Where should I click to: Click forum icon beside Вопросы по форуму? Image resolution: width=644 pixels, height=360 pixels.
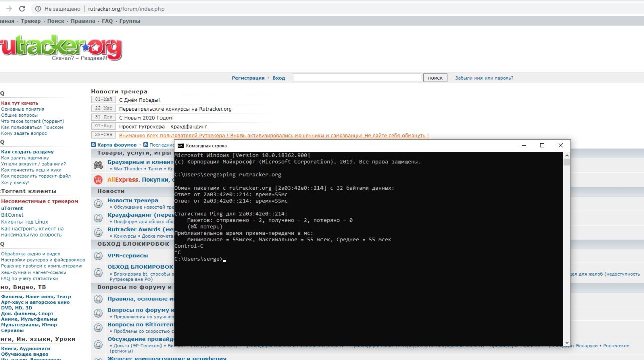coord(98,313)
